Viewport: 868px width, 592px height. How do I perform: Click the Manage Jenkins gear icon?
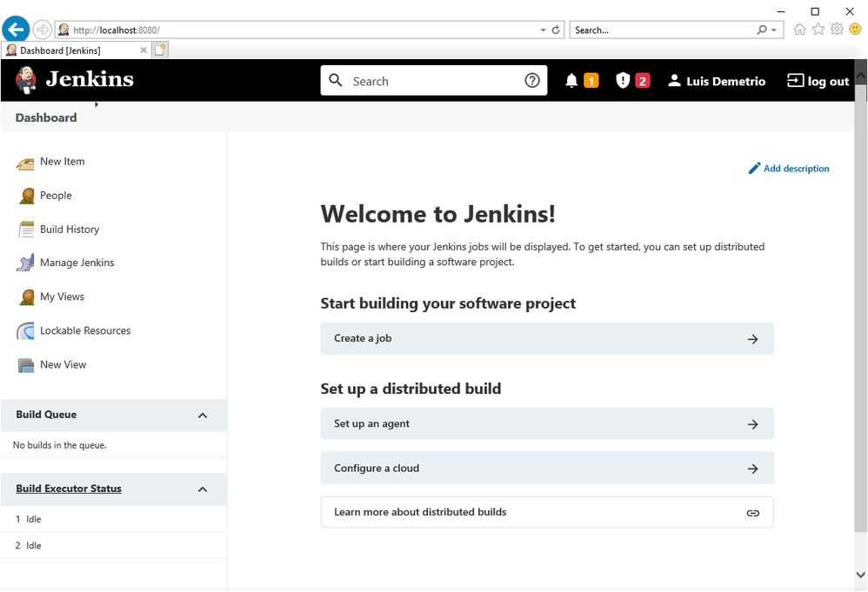click(x=25, y=263)
